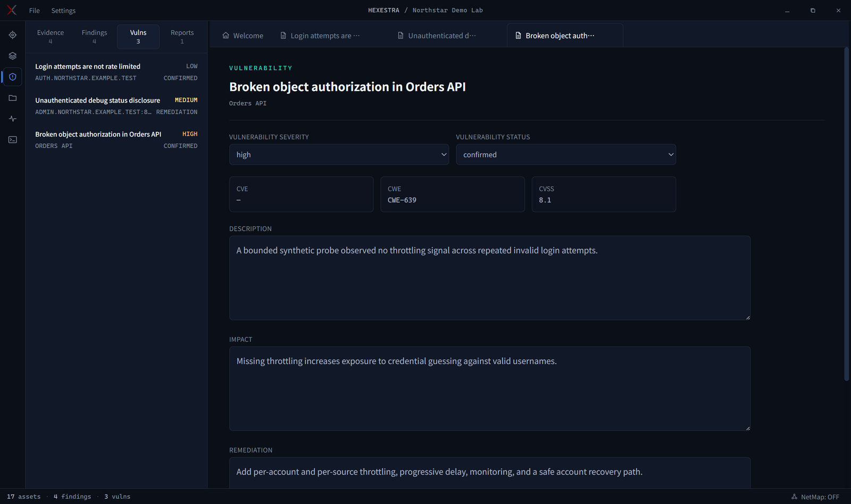
Task: Click the 4 findings status entry
Action: [72, 497]
